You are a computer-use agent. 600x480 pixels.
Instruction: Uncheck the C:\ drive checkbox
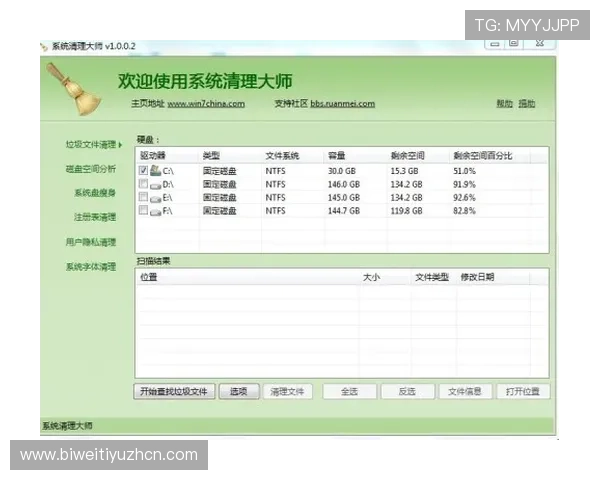pyautogui.click(x=143, y=170)
